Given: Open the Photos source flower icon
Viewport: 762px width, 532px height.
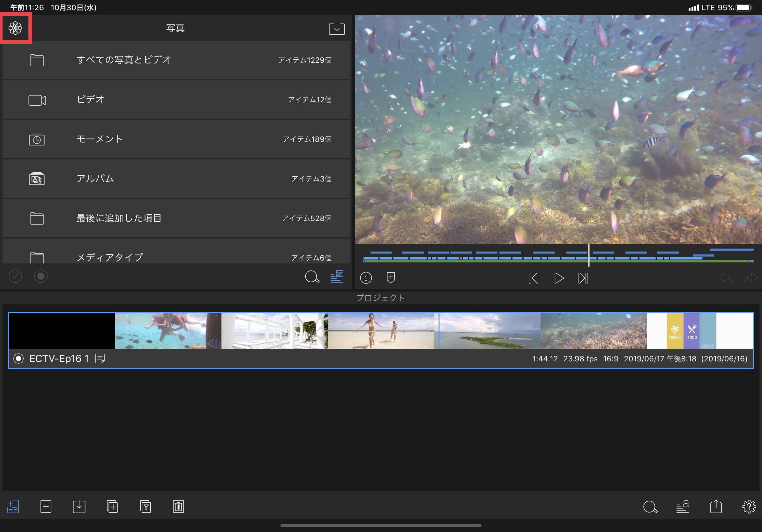Looking at the screenshot, I should click(x=15, y=28).
